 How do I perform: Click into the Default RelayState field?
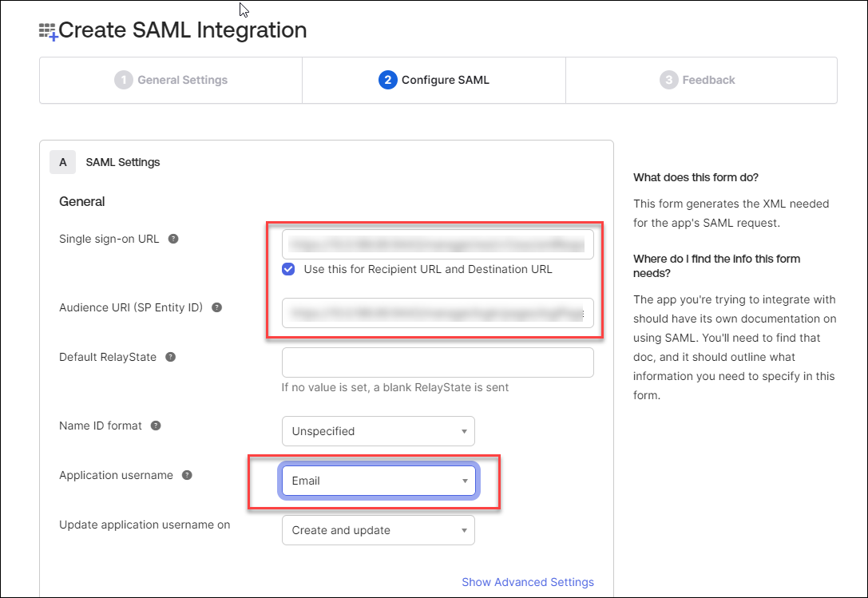438,362
